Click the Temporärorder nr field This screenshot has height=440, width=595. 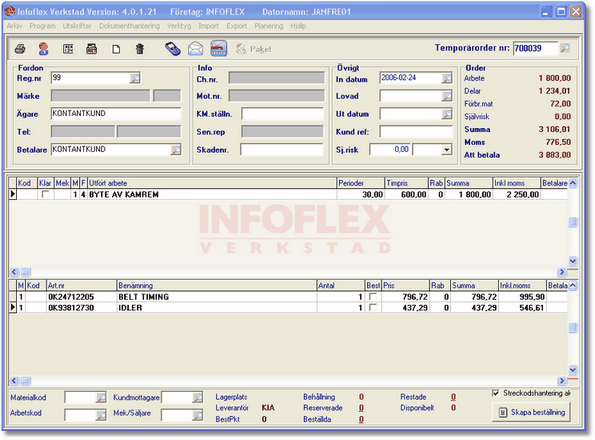click(536, 48)
